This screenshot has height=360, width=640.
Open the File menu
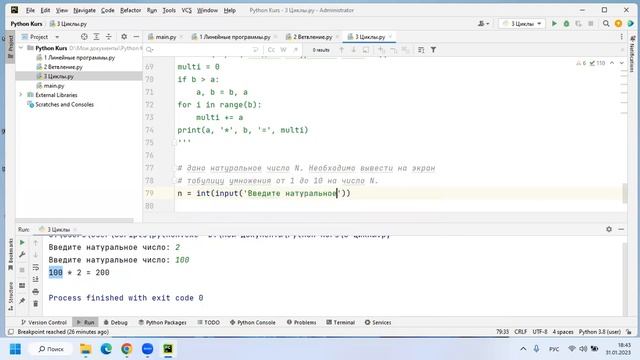click(30, 10)
